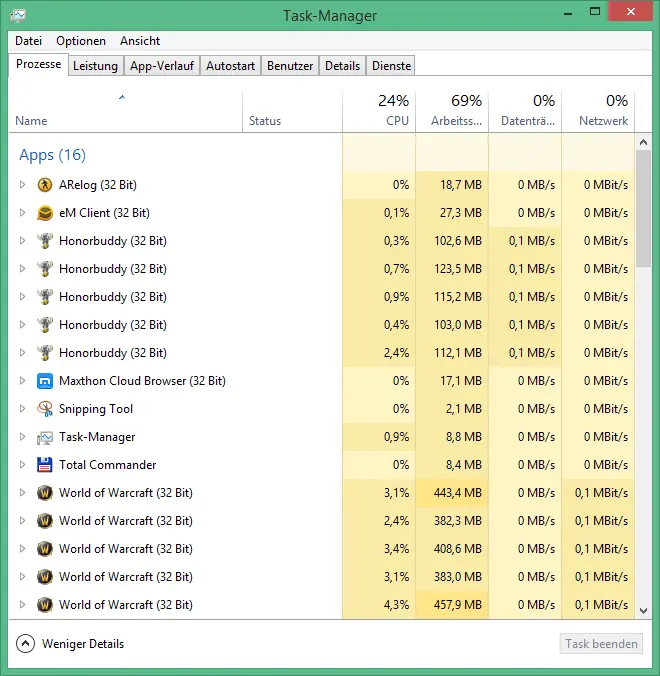Select the Apps (16) group heading
Viewport: 660px width, 676px height.
tap(52, 155)
